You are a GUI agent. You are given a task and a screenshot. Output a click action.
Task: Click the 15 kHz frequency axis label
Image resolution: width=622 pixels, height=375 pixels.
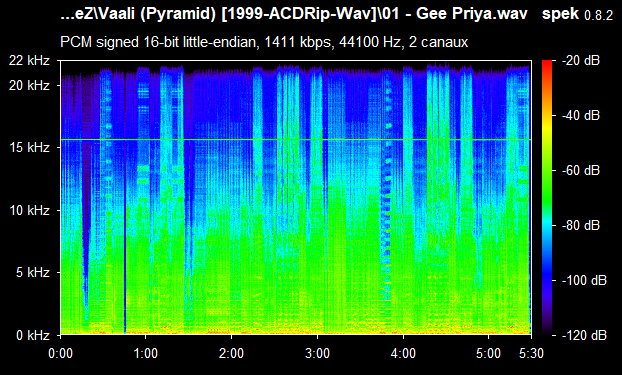point(30,148)
